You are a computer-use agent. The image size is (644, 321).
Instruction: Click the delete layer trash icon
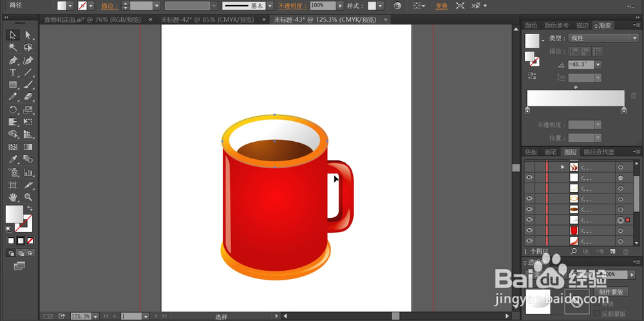click(x=625, y=251)
